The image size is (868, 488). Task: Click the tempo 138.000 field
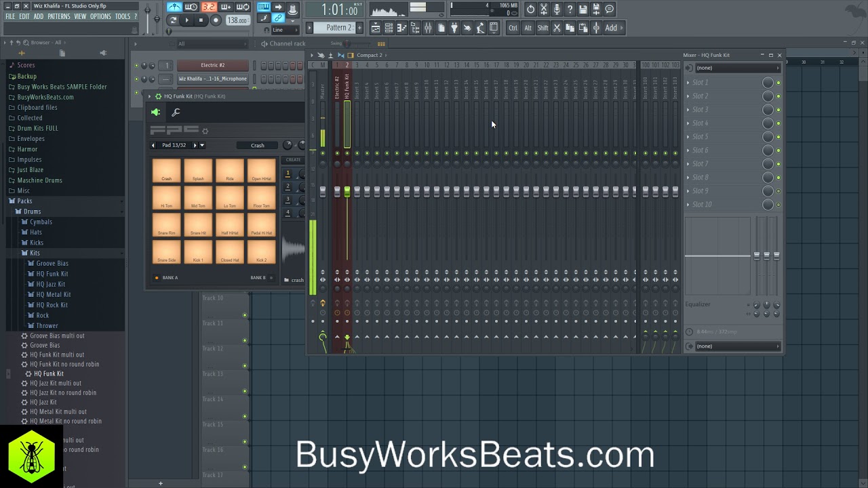coord(237,20)
